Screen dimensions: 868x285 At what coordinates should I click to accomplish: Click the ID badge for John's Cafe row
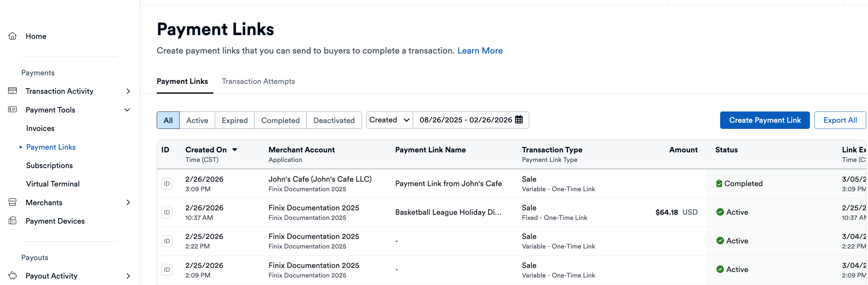(167, 184)
